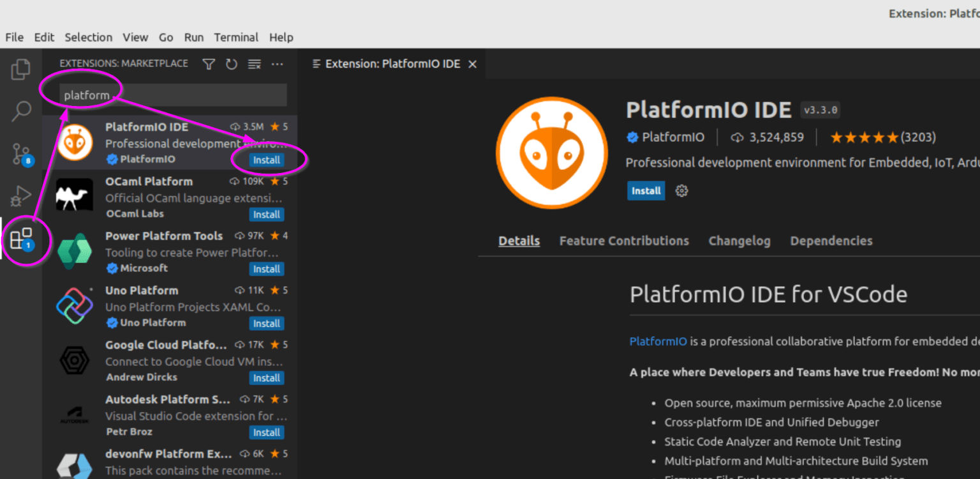Open the Search view
The width and height of the screenshot is (980, 479).
coord(20,110)
